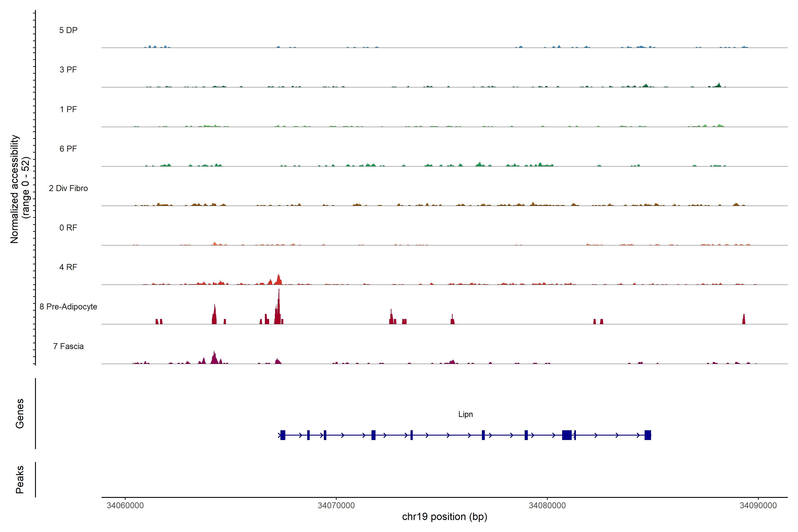Viewport: 798px width, 532px height.
Task: Select the 2 Div Fibro track label
Action: pos(68,188)
